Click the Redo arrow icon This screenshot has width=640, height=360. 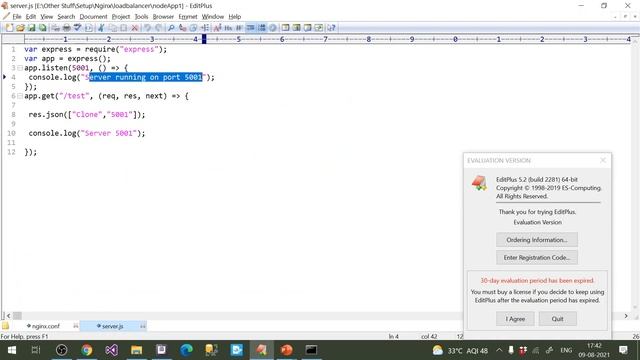point(159,28)
